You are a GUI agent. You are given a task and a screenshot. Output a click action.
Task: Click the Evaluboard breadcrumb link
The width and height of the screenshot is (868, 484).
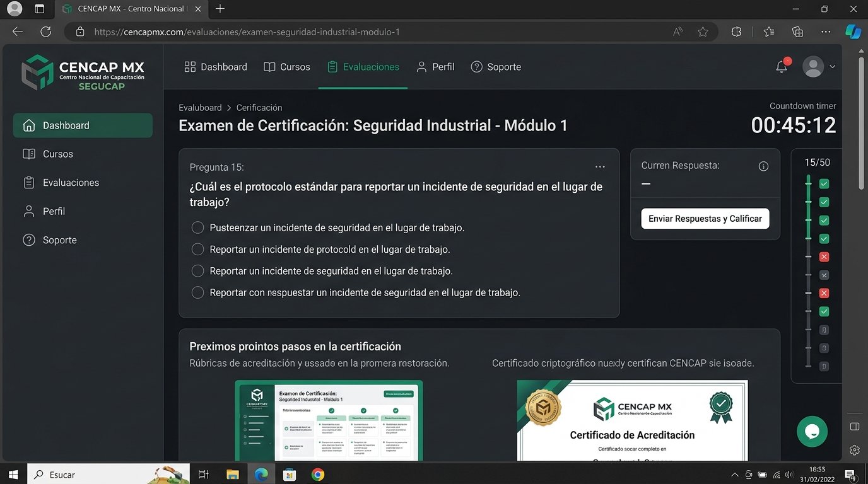200,108
